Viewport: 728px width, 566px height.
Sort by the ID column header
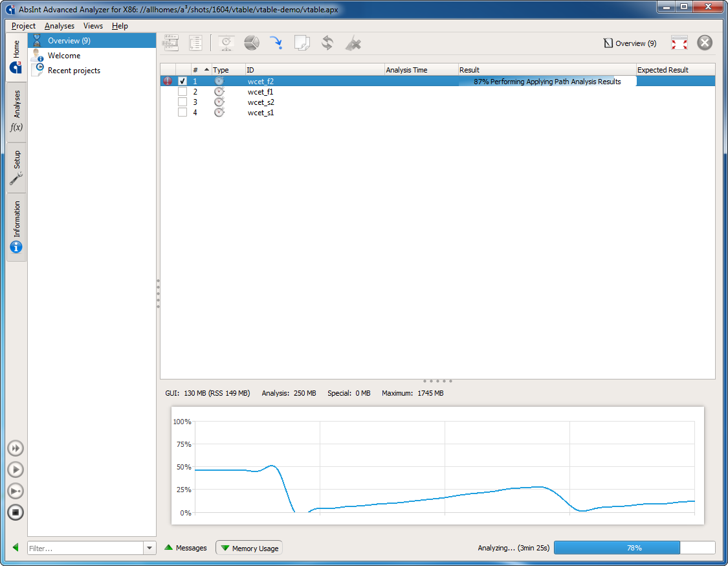coord(314,70)
